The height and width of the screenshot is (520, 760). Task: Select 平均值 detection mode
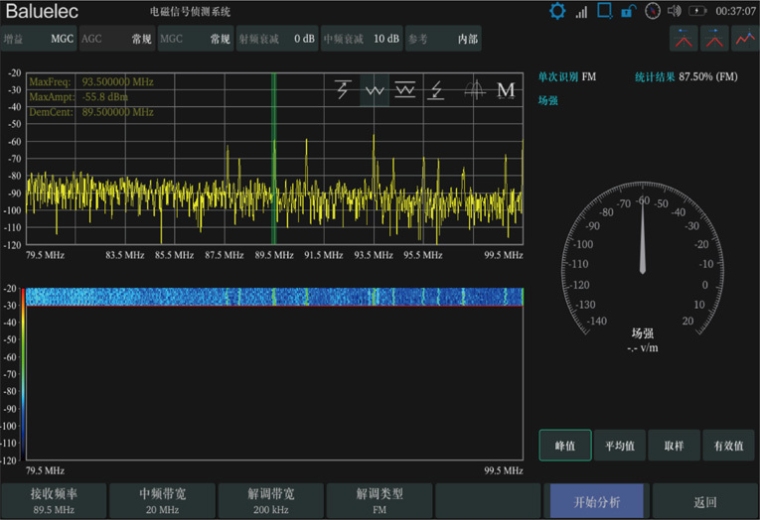(619, 446)
